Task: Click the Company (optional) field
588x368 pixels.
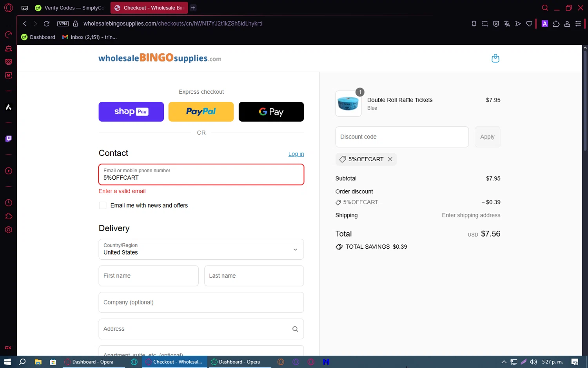Action: pos(201,302)
